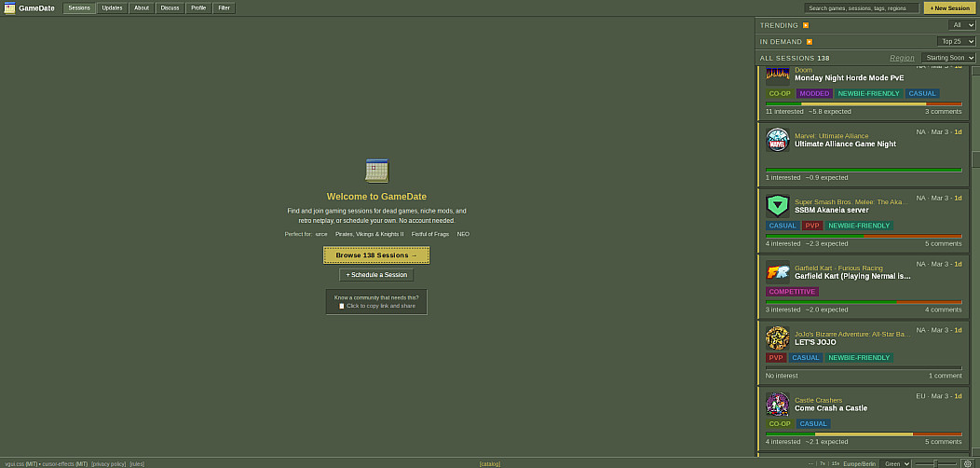Click the Browse 138 Sessions button
This screenshot has height=468, width=980.
click(376, 255)
